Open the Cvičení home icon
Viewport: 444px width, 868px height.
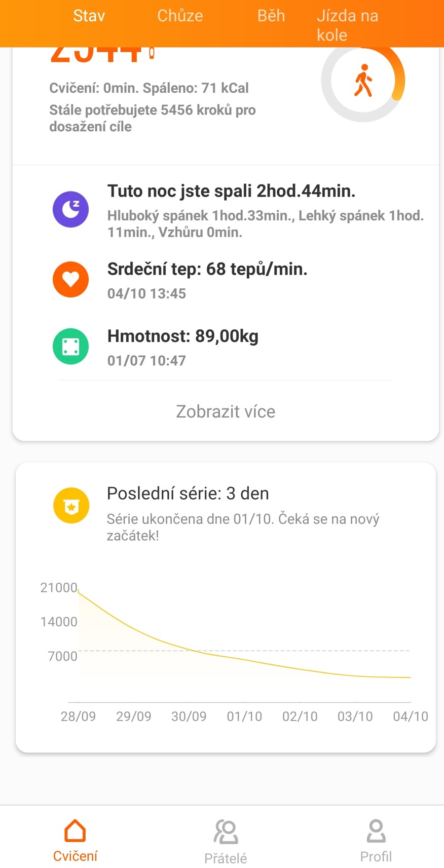tap(75, 831)
